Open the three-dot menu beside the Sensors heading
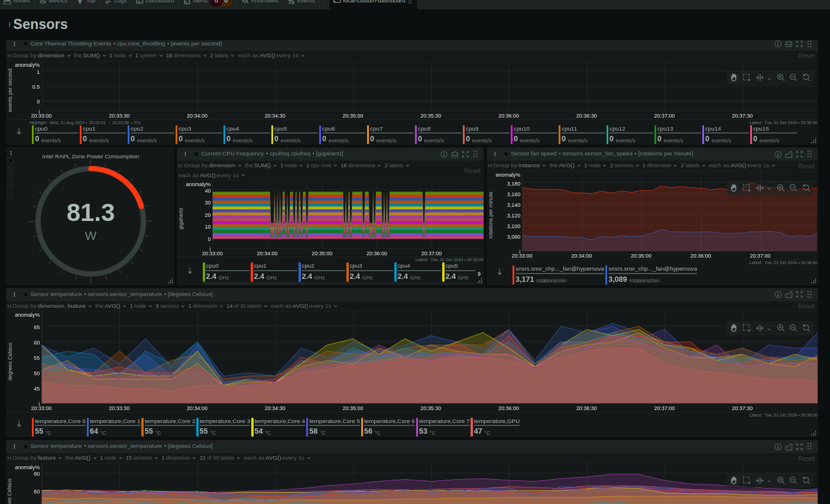The width and height of the screenshot is (830, 504). pyautogui.click(x=9, y=25)
